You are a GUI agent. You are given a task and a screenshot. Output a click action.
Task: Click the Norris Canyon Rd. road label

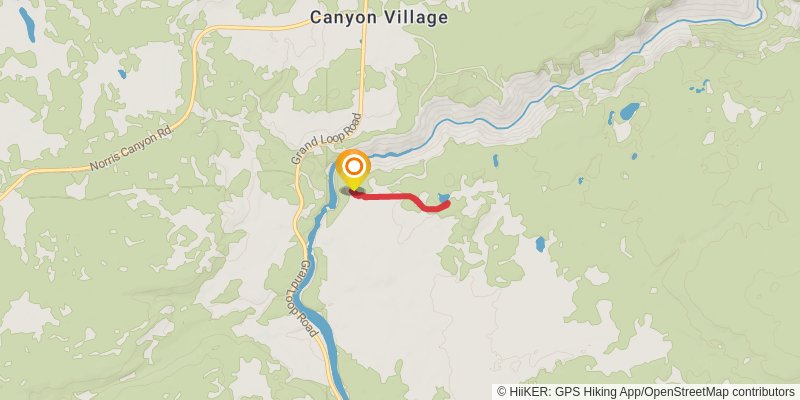132,149
